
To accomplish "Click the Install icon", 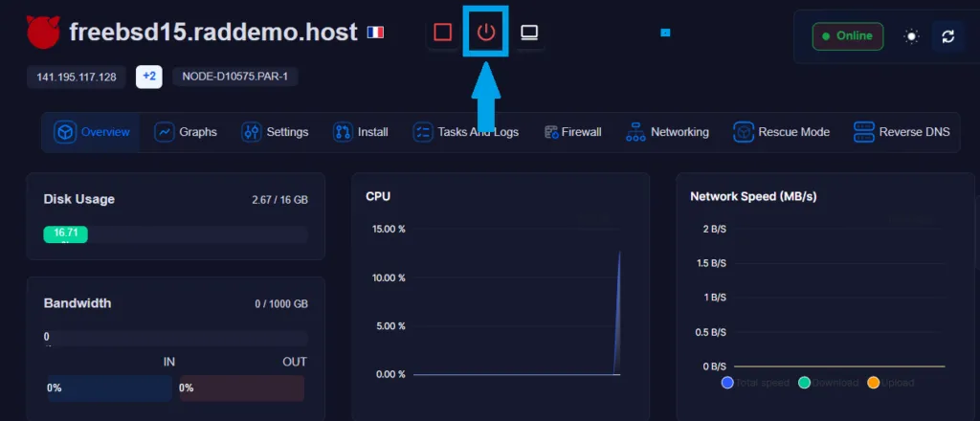I will coord(344,132).
